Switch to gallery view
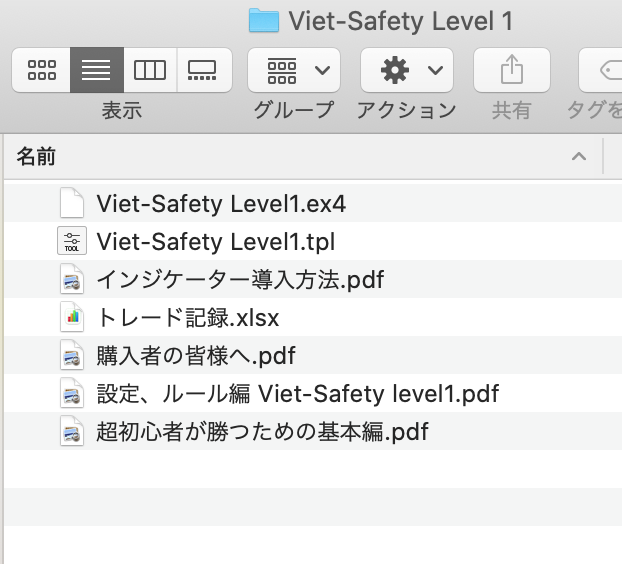Image resolution: width=622 pixels, height=564 pixels. [x=204, y=70]
